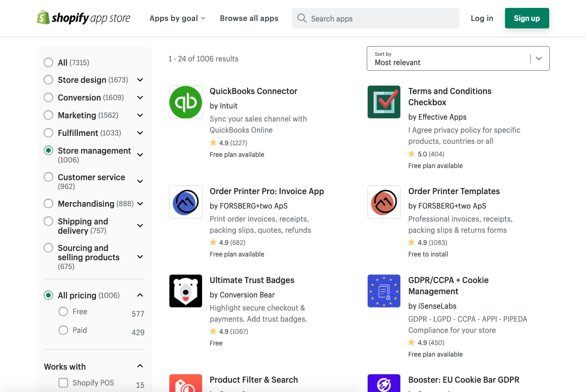Open Order Printer Templates orange app icon
Viewport: 586px width, 392px height.
click(x=384, y=202)
